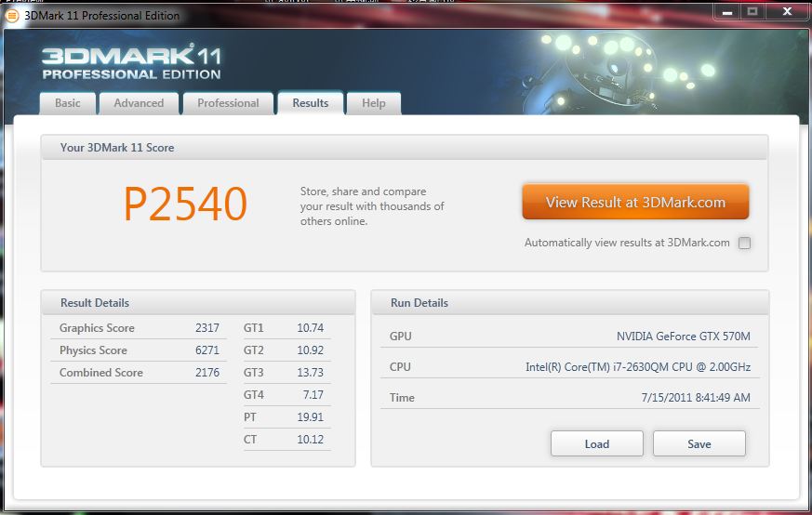Click the Graphics Score label
This screenshot has width=812, height=515.
tap(97, 327)
